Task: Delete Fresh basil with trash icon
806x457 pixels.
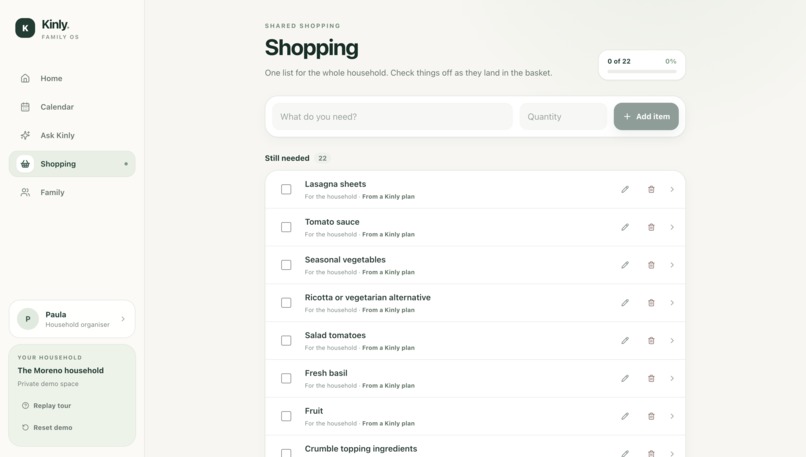Action: tap(651, 378)
